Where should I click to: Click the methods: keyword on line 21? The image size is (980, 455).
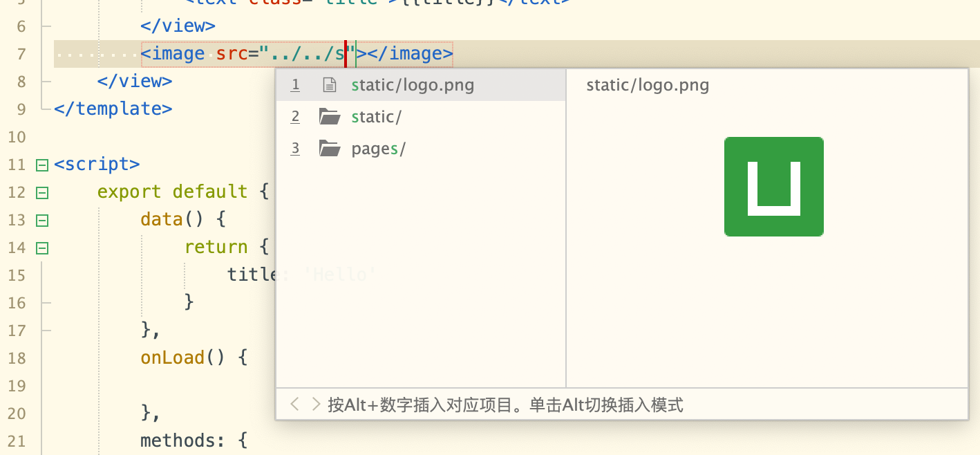click(x=183, y=440)
